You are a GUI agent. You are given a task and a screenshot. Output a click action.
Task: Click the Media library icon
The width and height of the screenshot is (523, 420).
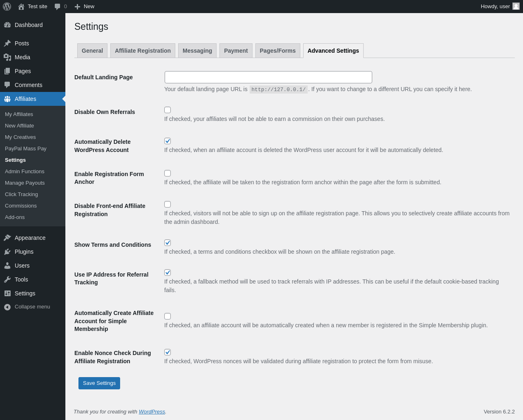click(x=7, y=57)
